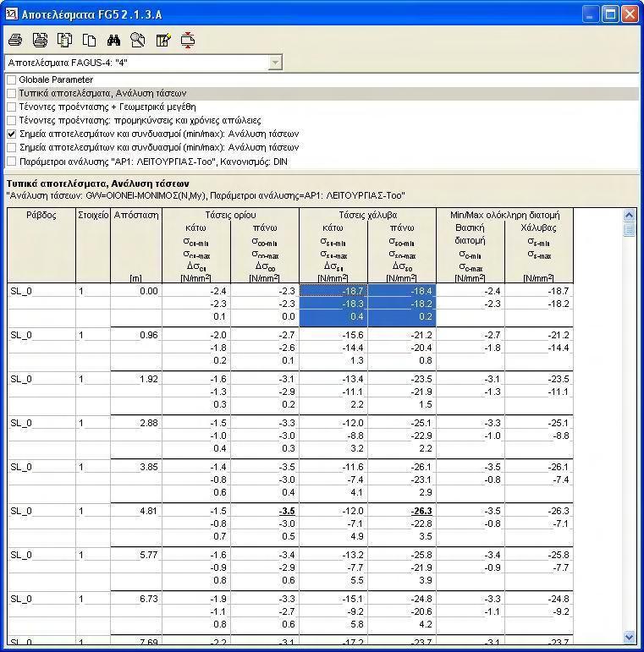Open the Αποτελέσματα FAGUS-4 dropdown
This screenshot has height=652, width=644.
pos(274,63)
